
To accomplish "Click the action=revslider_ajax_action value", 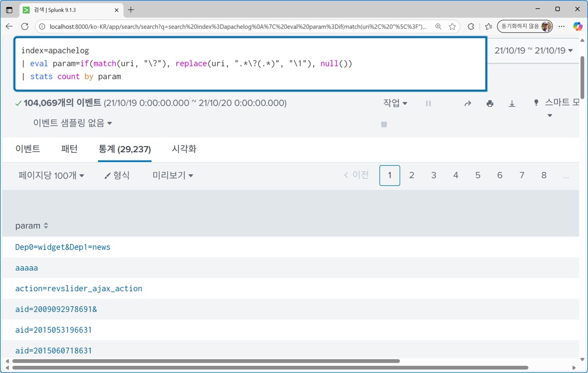I will pyautogui.click(x=79, y=289).
